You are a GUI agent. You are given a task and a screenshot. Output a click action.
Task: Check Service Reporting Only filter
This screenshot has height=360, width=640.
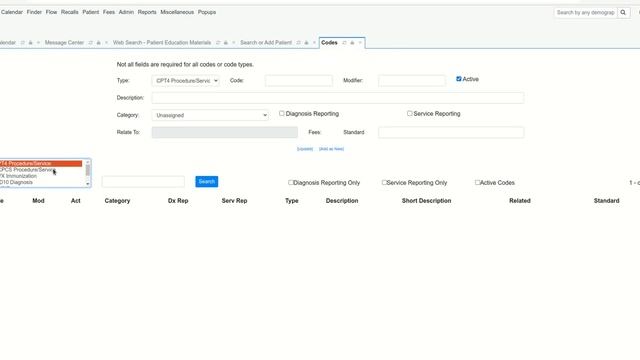[384, 182]
